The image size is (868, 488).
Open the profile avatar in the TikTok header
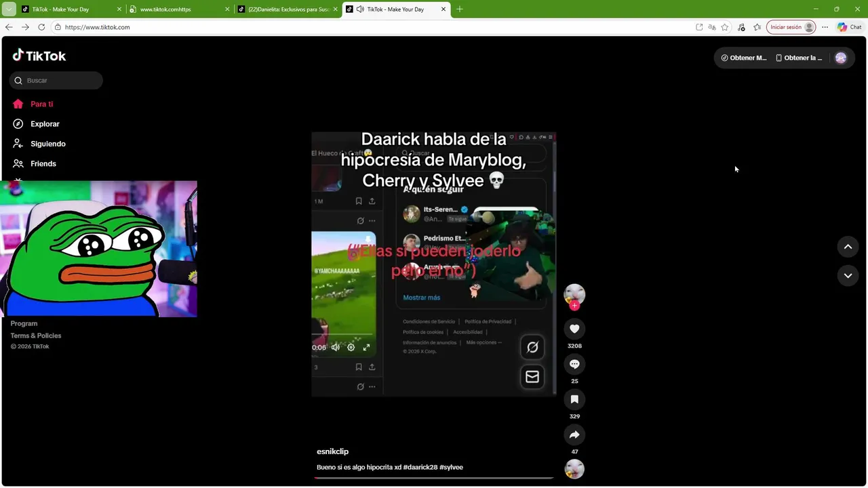(841, 58)
